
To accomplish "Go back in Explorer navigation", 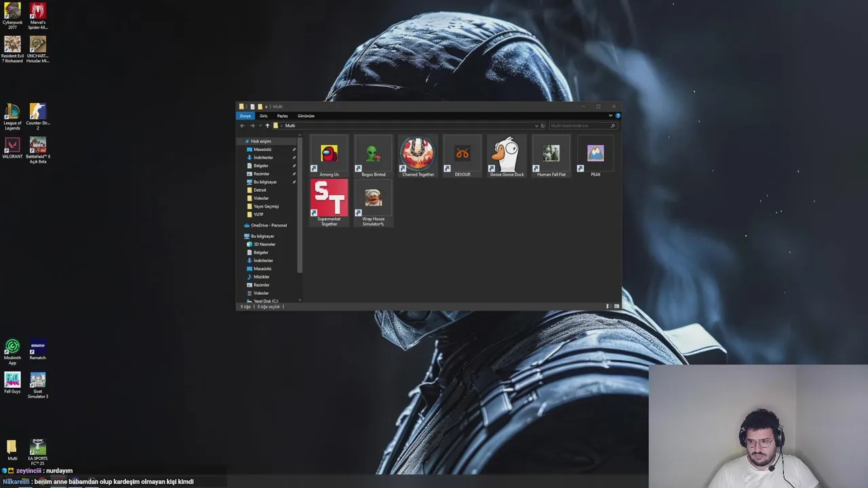I will click(x=242, y=125).
